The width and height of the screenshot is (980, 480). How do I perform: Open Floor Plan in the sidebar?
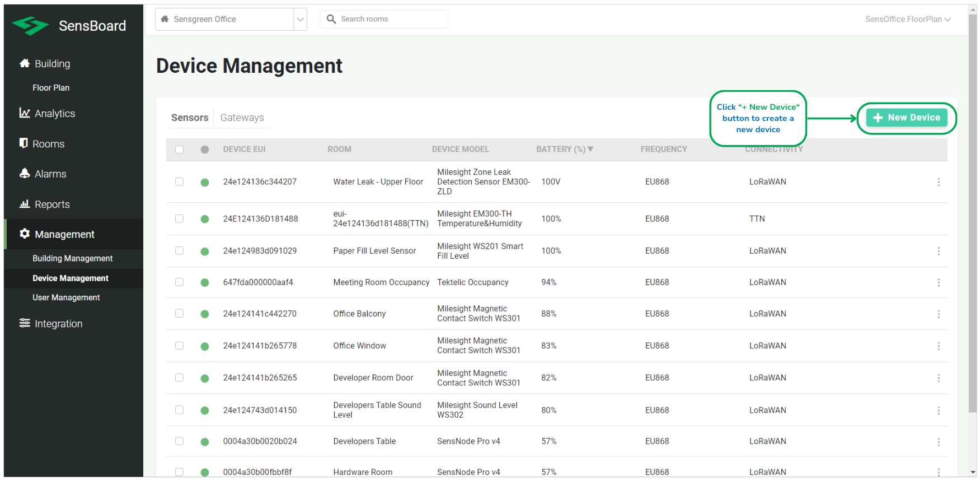click(x=51, y=88)
